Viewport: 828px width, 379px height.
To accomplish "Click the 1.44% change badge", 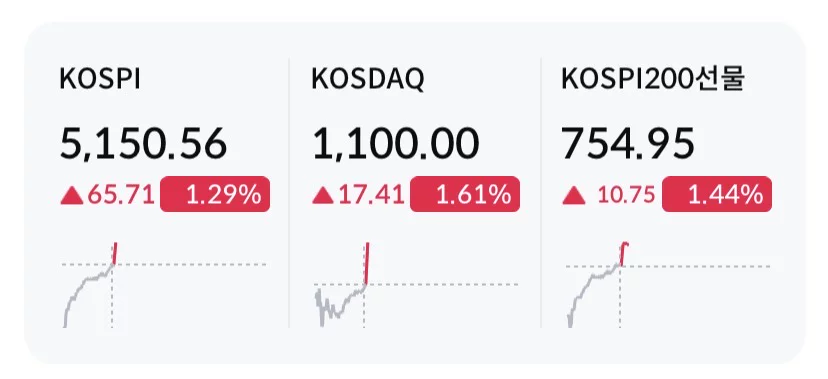I will (717, 194).
